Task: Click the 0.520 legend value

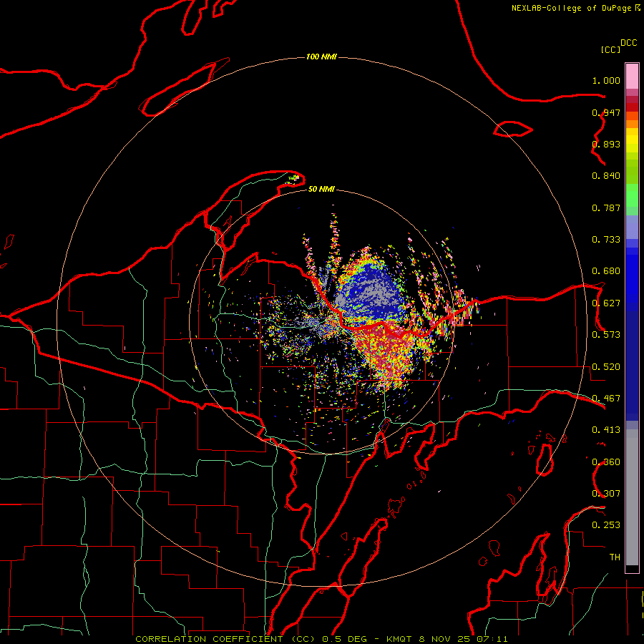Action: [x=606, y=367]
